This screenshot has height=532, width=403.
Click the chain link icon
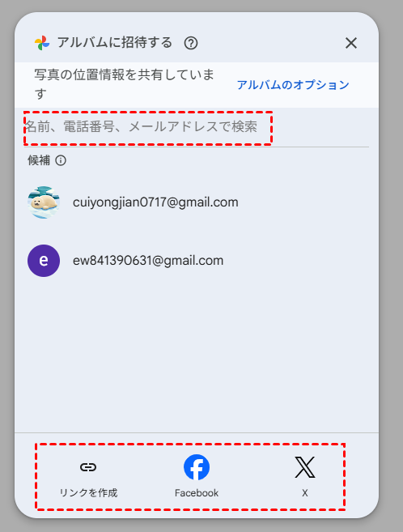pos(88,467)
